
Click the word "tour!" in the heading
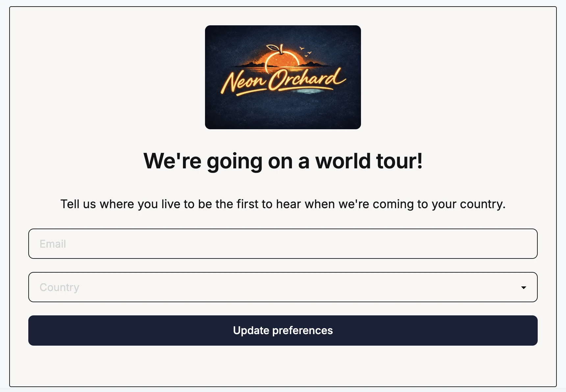point(399,161)
